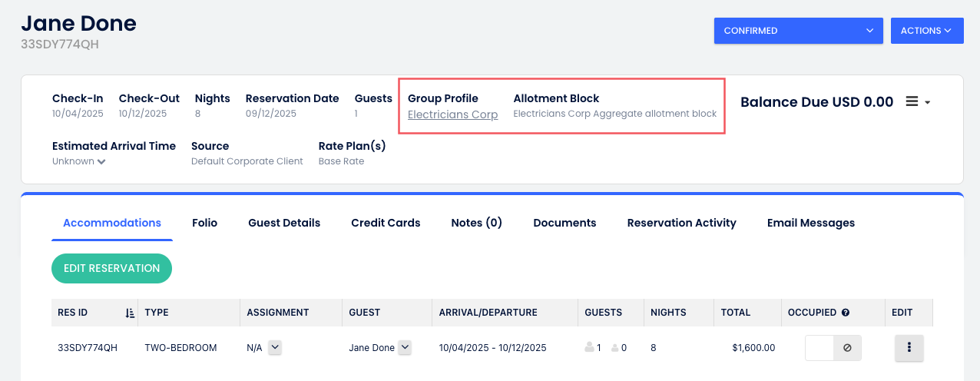Open the N/A room assignment dropdown

(x=275, y=348)
